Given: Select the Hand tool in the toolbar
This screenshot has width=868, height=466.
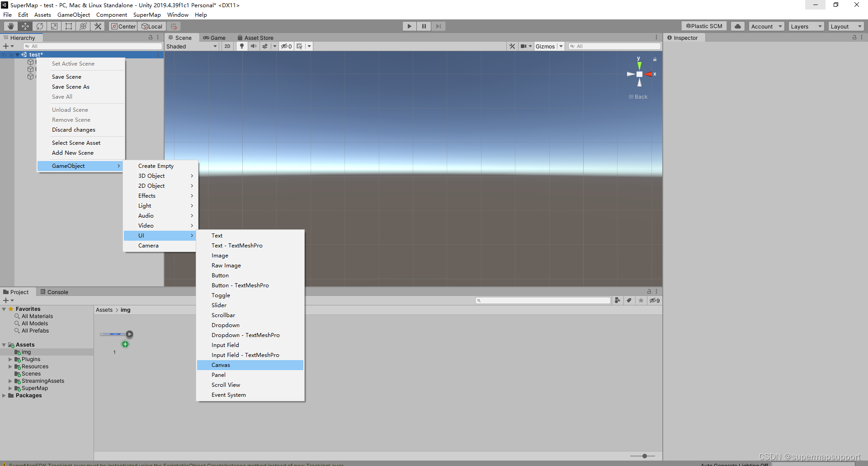Looking at the screenshot, I should tap(10, 26).
